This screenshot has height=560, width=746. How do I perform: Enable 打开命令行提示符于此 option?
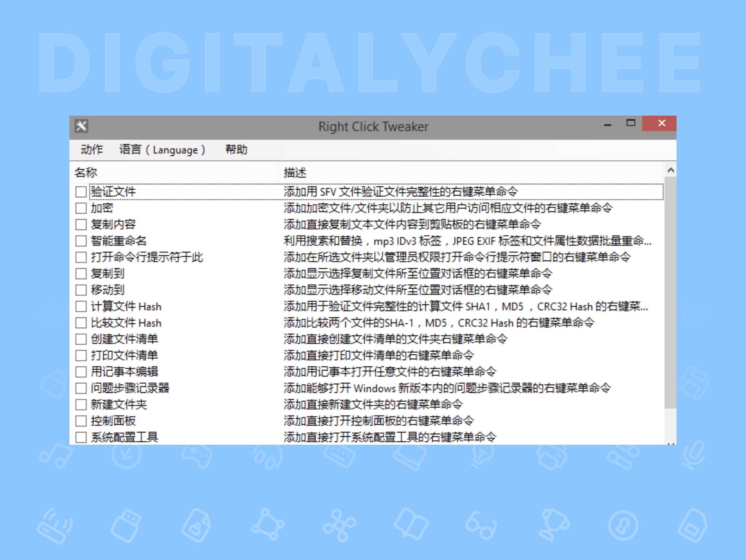tap(81, 257)
